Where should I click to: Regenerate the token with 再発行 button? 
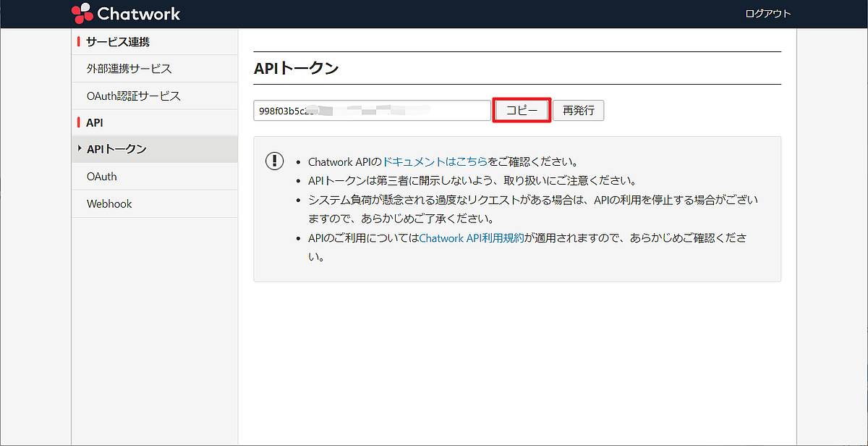(578, 109)
